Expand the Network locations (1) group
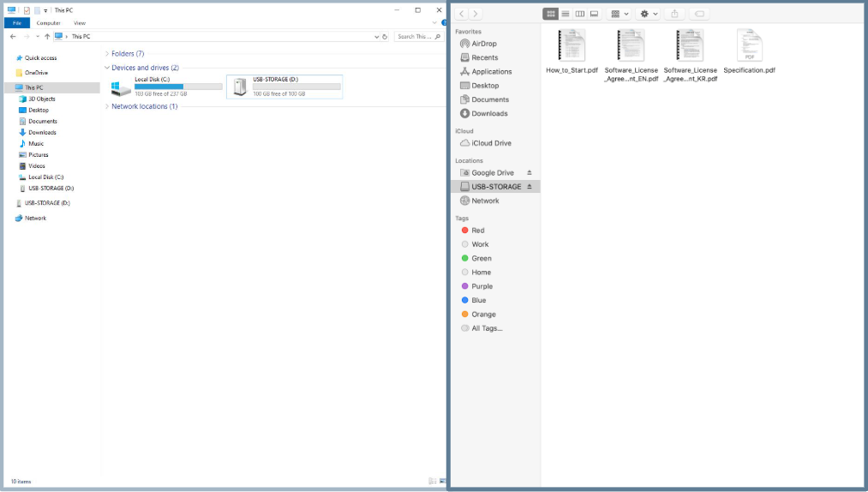 [144, 106]
